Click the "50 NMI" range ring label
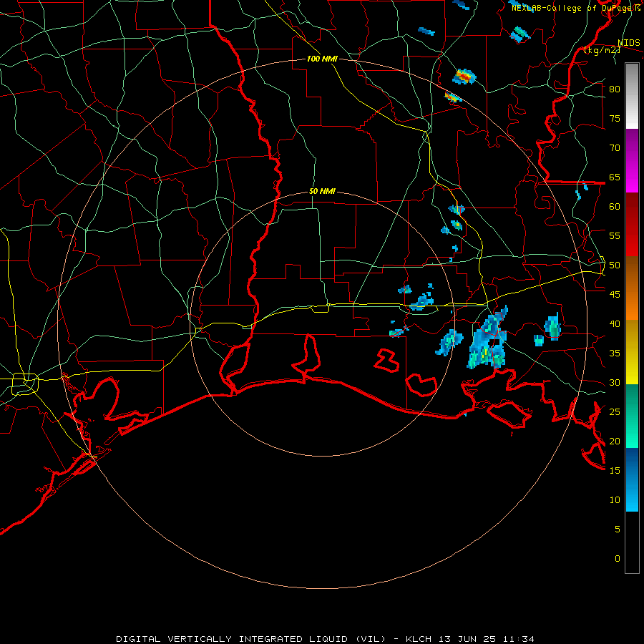This screenshot has width=644, height=644. coord(322,191)
